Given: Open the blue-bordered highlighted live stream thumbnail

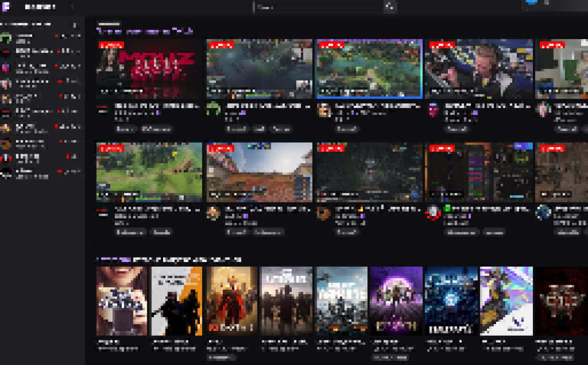Looking at the screenshot, I should [369, 69].
